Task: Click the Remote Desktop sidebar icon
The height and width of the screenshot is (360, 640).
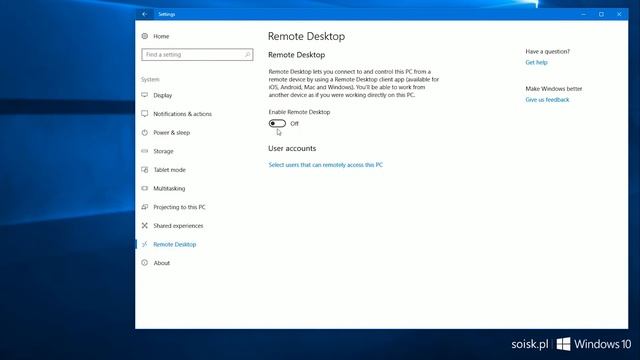Action: coord(144,244)
